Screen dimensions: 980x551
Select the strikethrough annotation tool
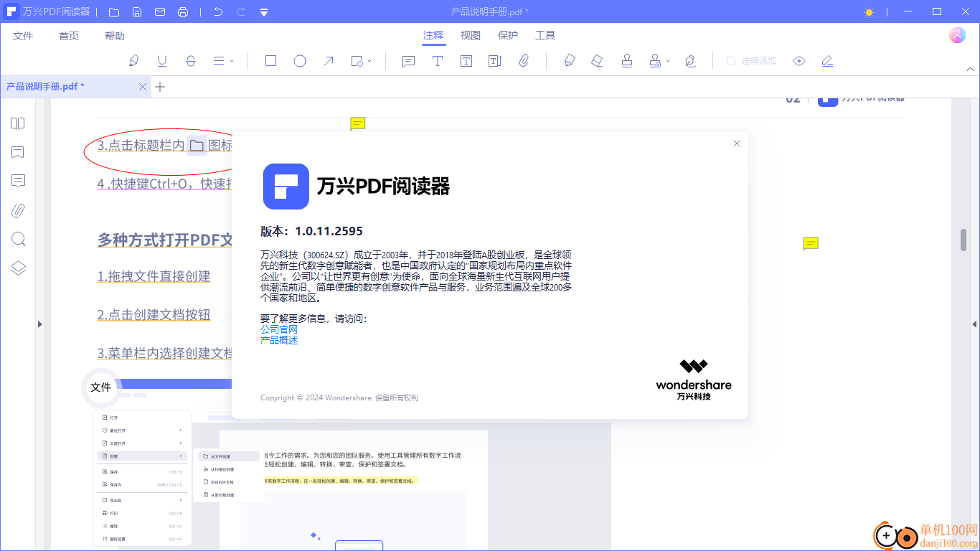tap(191, 61)
